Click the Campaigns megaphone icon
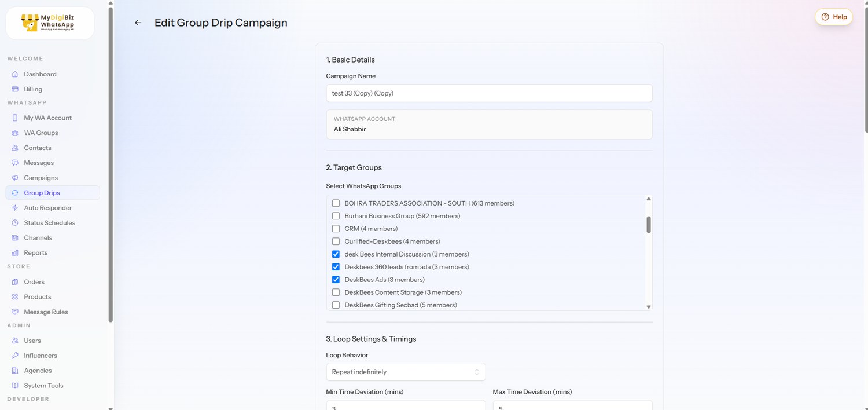This screenshot has width=868, height=410. click(x=15, y=178)
